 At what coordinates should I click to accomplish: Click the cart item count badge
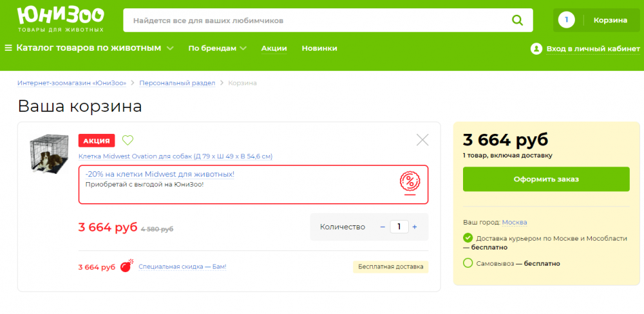point(566,20)
